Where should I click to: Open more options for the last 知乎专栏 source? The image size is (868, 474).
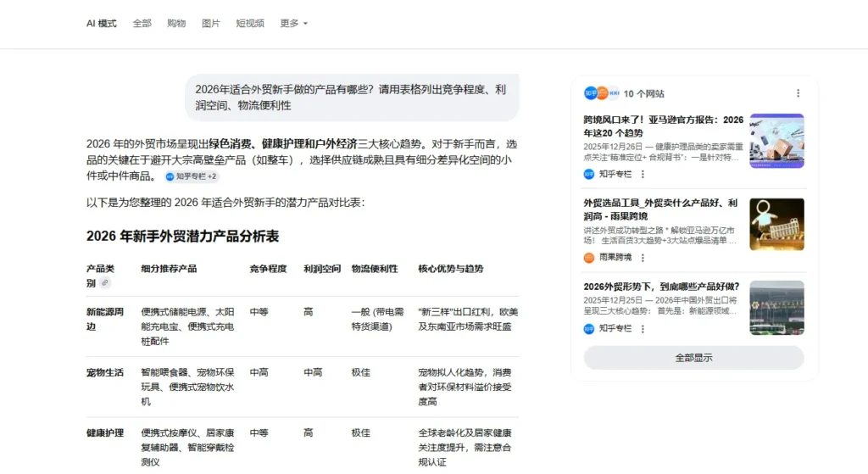643,328
